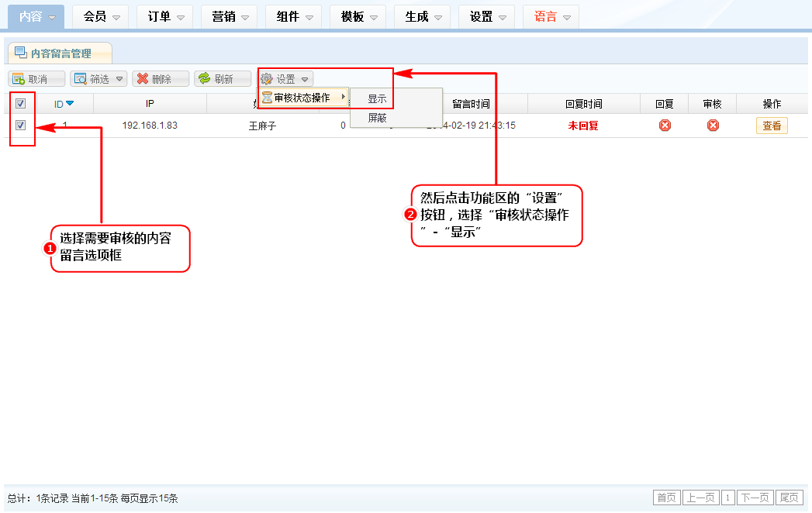Screen dimensions: 812x513
Task: Click the 内容留言管理 tab icon
Action: pos(21,53)
